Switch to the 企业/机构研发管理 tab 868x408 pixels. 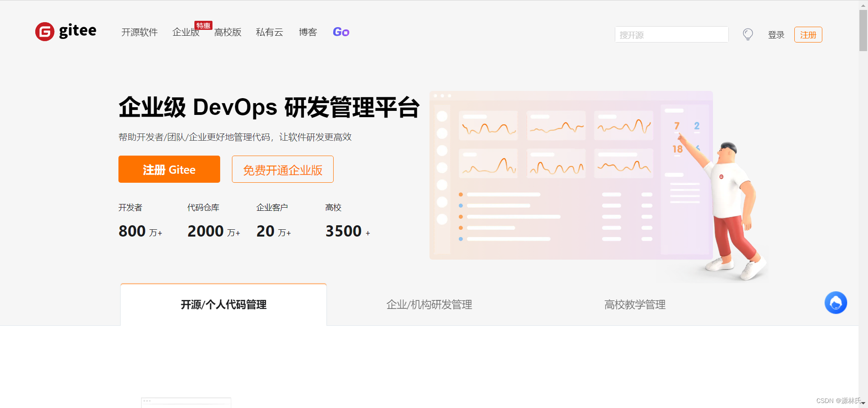429,304
